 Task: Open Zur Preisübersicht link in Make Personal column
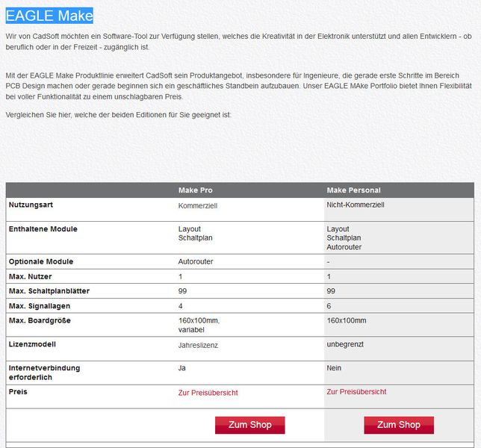pos(356,391)
